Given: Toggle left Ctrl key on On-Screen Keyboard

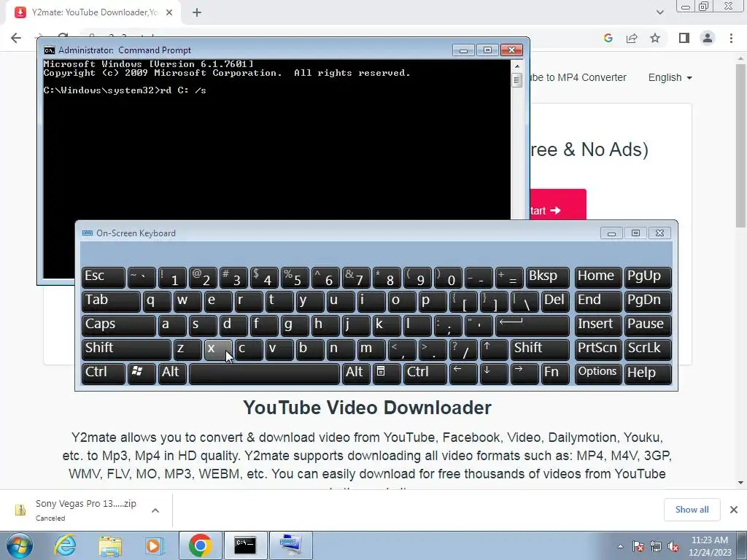Looking at the screenshot, I should [x=104, y=373].
